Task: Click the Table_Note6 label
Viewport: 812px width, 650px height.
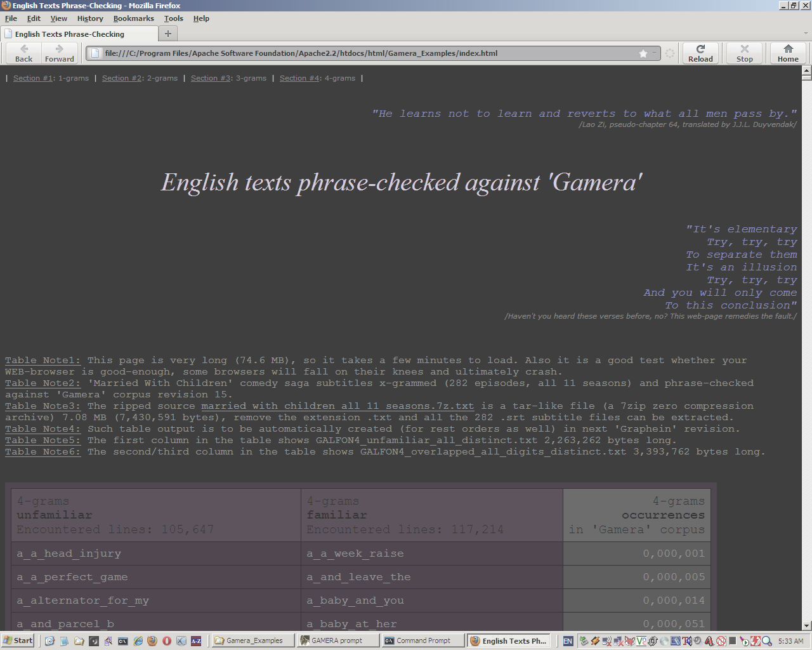Action: 43,451
